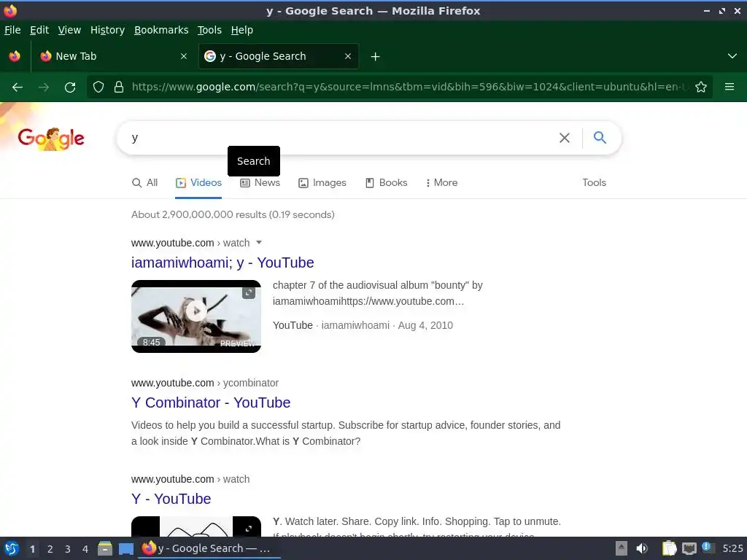Switch to the Images results tab
The image size is (747, 560).
click(322, 183)
